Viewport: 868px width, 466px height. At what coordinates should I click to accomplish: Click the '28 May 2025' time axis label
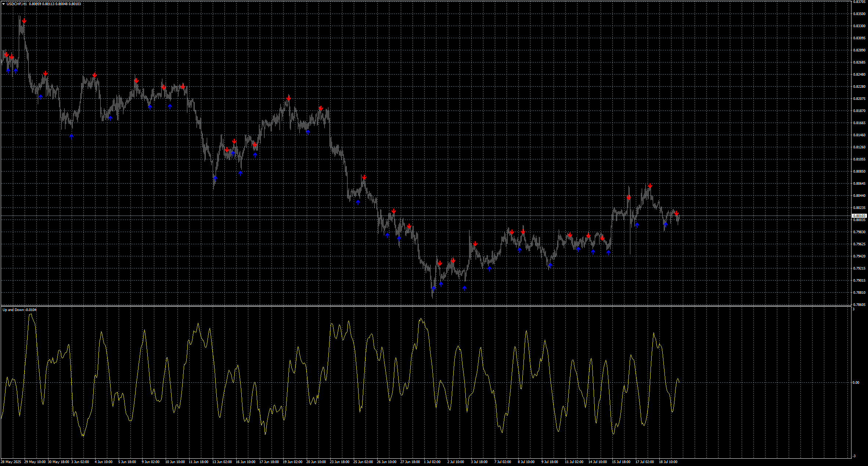click(x=11, y=462)
